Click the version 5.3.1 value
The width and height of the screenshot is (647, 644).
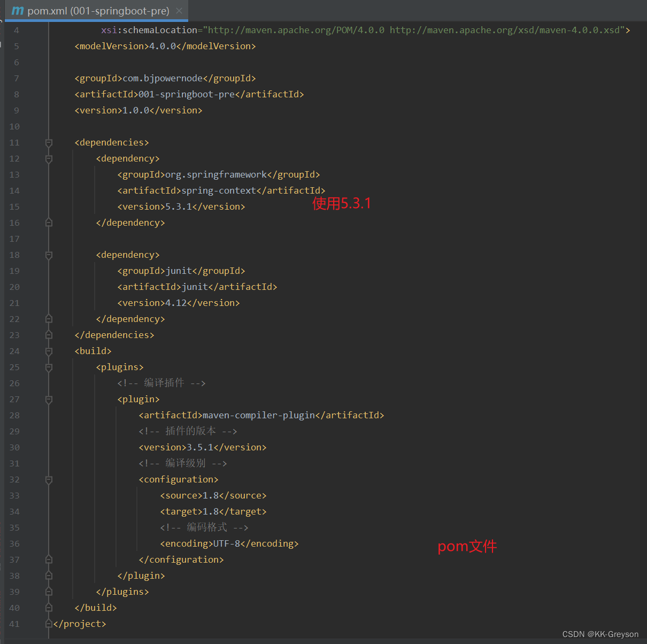(x=179, y=206)
